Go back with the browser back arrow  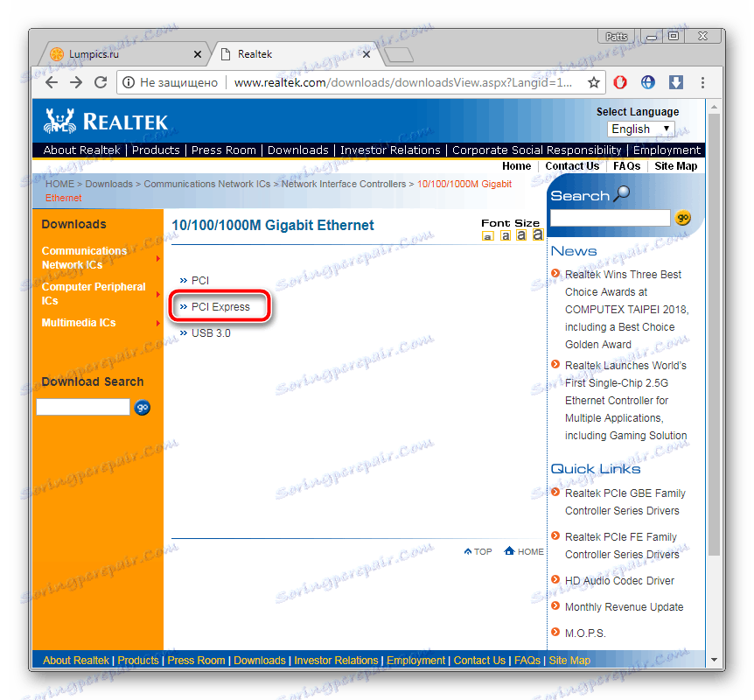coord(52,82)
